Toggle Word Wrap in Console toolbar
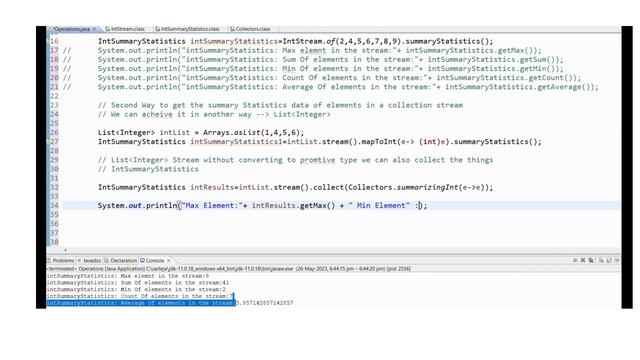Viewport: 640px width, 360px height. (617, 260)
